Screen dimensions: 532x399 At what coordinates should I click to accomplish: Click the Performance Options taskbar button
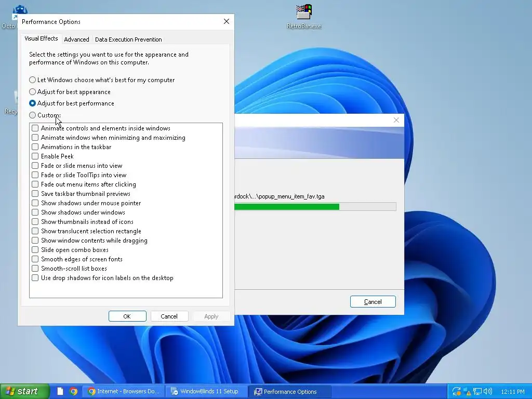point(290,392)
